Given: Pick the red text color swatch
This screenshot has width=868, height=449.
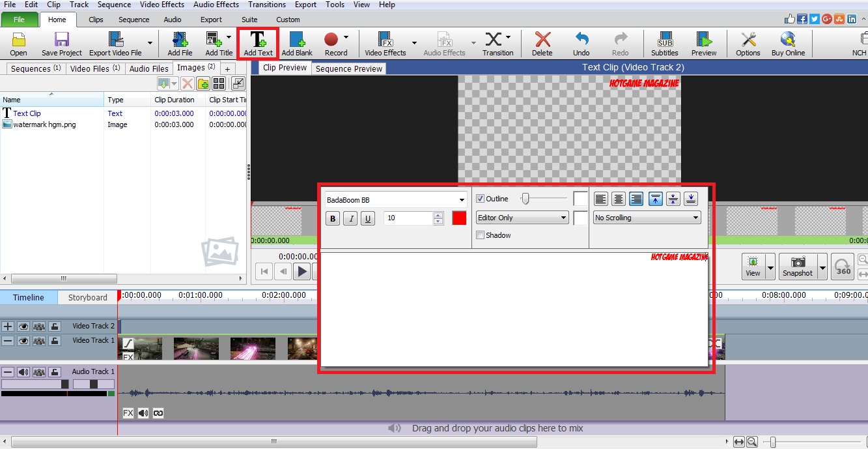Looking at the screenshot, I should 459,218.
